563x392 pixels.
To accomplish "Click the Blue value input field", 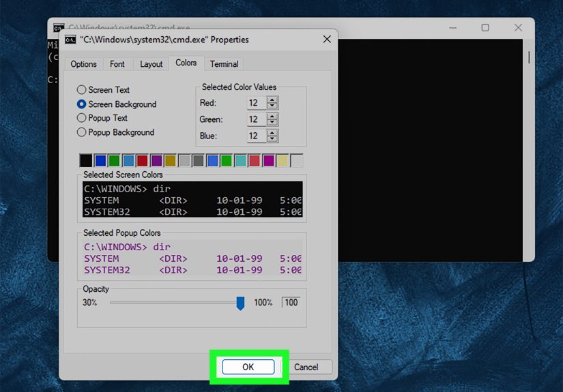I will click(257, 136).
